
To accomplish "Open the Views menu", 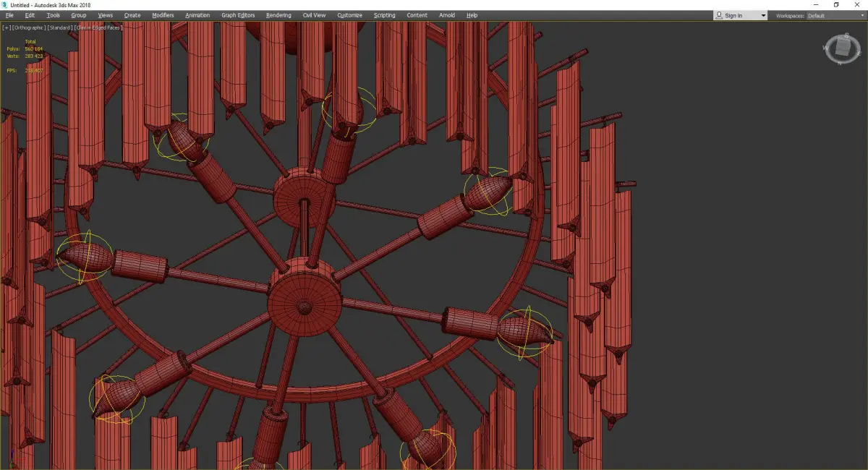I will 106,15.
